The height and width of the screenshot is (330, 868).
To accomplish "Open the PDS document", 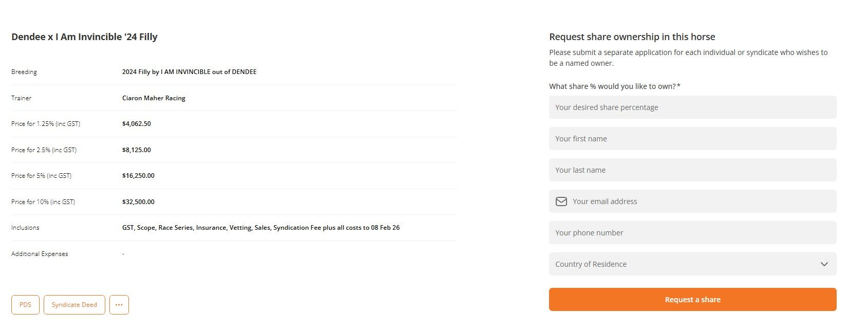I will [25, 305].
